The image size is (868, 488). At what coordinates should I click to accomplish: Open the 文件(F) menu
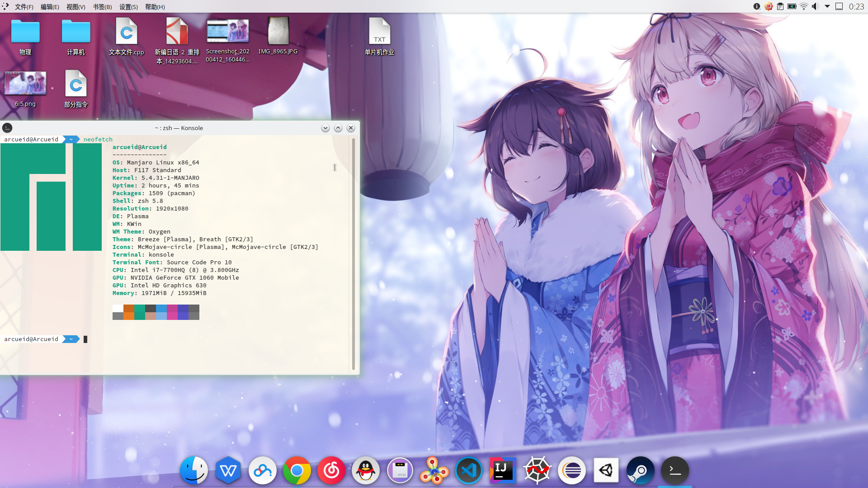tap(24, 7)
